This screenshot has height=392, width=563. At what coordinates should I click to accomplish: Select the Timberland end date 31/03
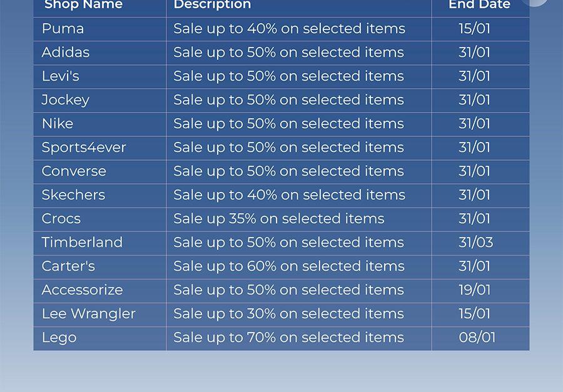point(476,243)
